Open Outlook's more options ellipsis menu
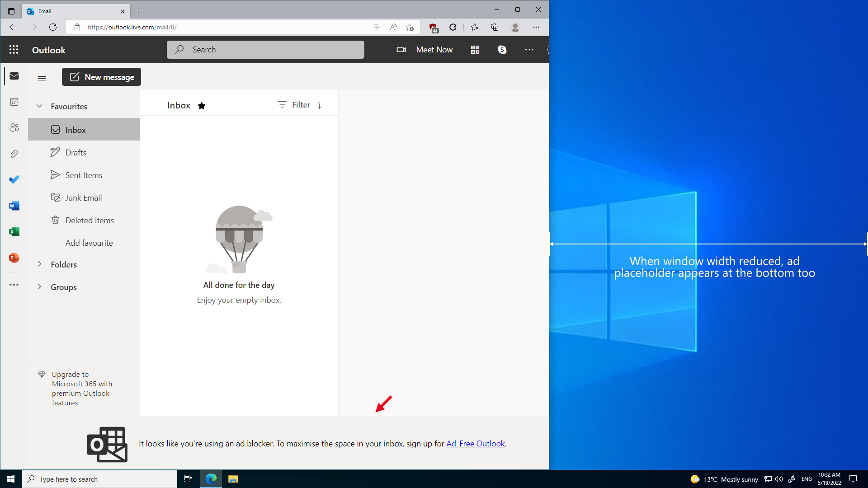Viewport: 868px width, 488px height. point(529,50)
